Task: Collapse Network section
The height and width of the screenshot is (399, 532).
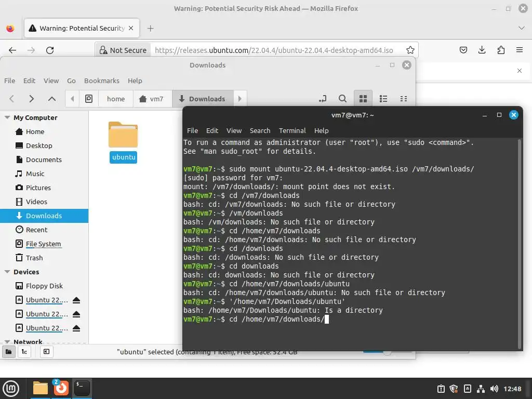Action: coord(7,342)
